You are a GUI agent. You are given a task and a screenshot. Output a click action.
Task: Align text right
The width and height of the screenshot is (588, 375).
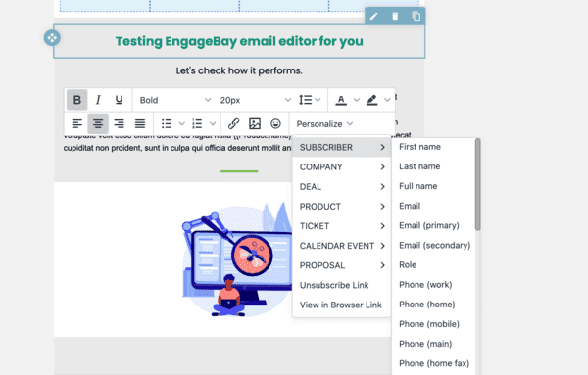[x=119, y=124]
